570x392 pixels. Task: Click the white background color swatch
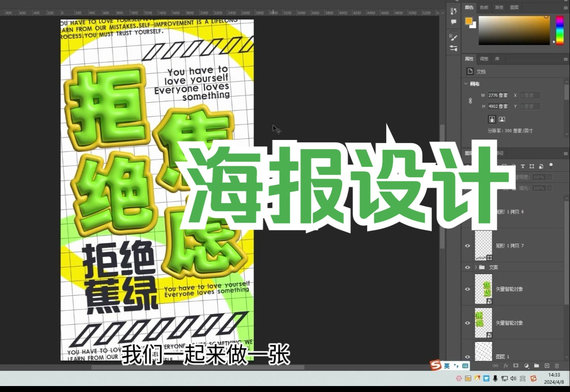pos(474,25)
